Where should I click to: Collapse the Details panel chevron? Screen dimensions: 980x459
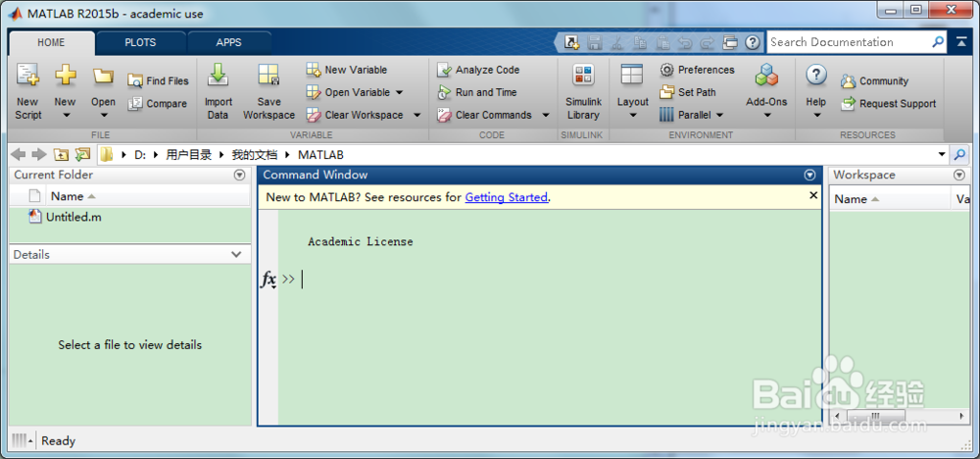[x=236, y=255]
